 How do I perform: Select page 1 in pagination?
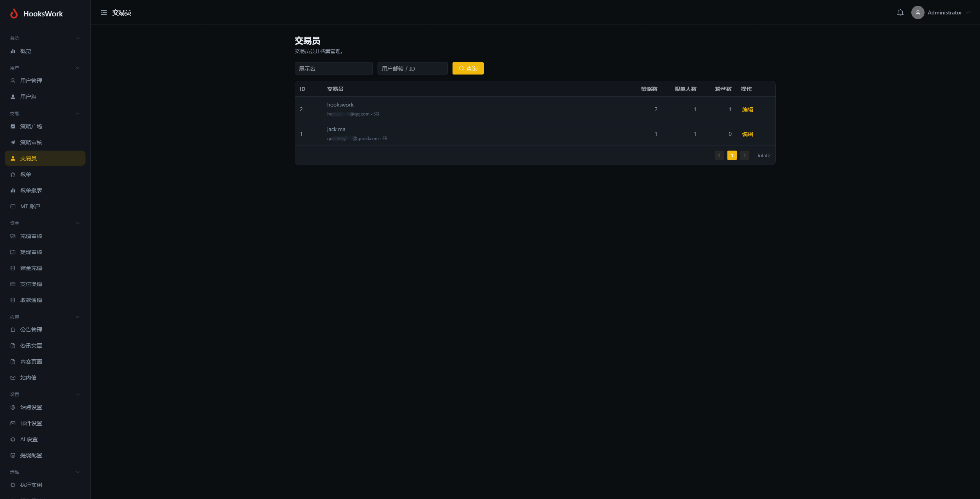[x=732, y=155]
